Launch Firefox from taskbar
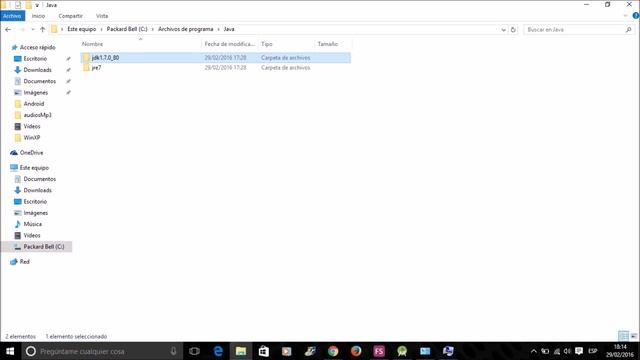This screenshot has height=360, width=640. tap(356, 351)
